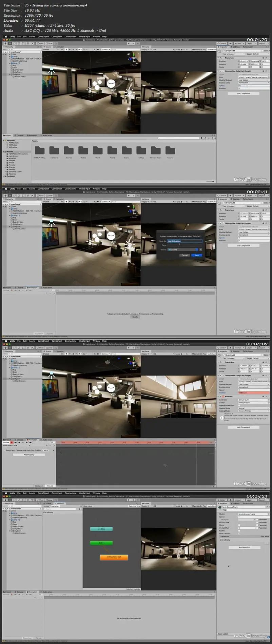272x644 pixels.
Task: Switch to Layers tab in Animator window
Action: click(x=46, y=506)
